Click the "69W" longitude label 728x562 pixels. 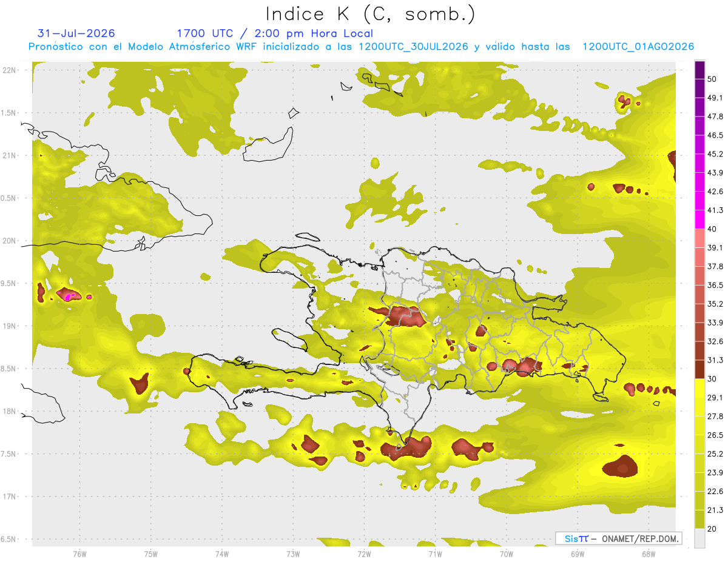click(577, 553)
